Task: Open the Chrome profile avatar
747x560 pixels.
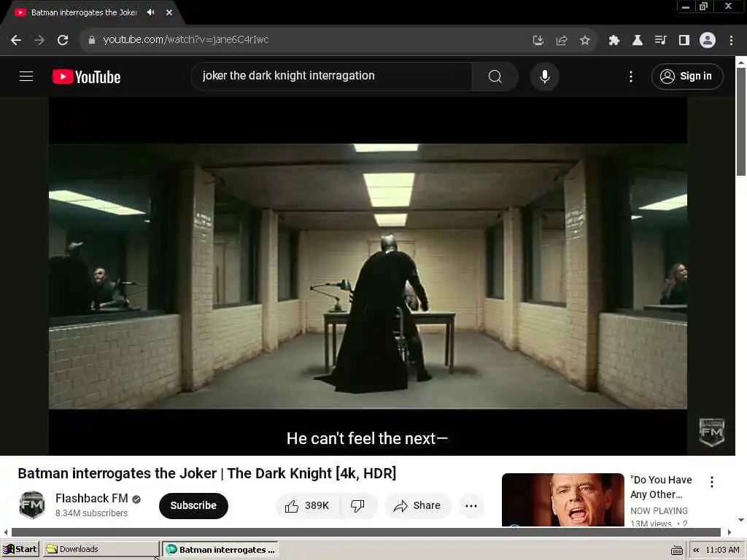Action: pyautogui.click(x=708, y=40)
